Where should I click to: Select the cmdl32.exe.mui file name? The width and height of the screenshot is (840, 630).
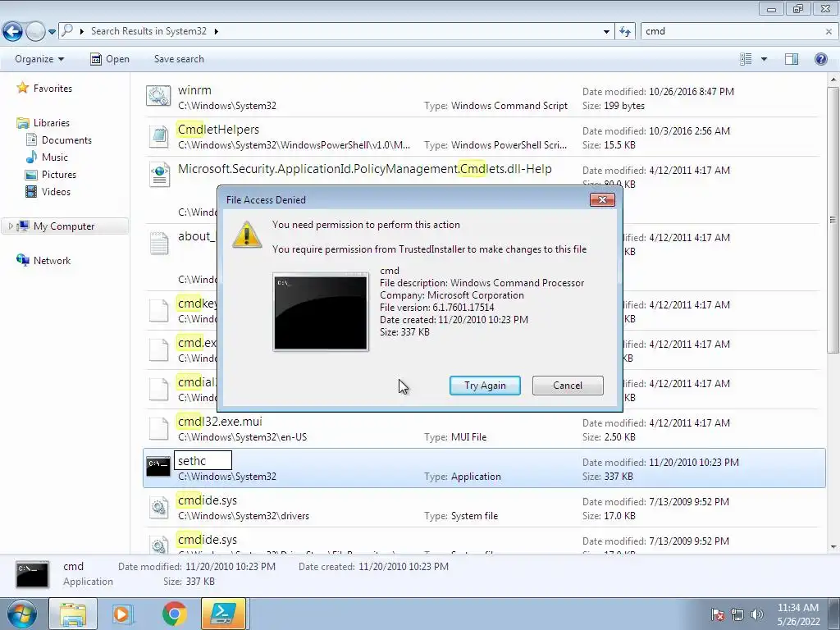(x=220, y=422)
